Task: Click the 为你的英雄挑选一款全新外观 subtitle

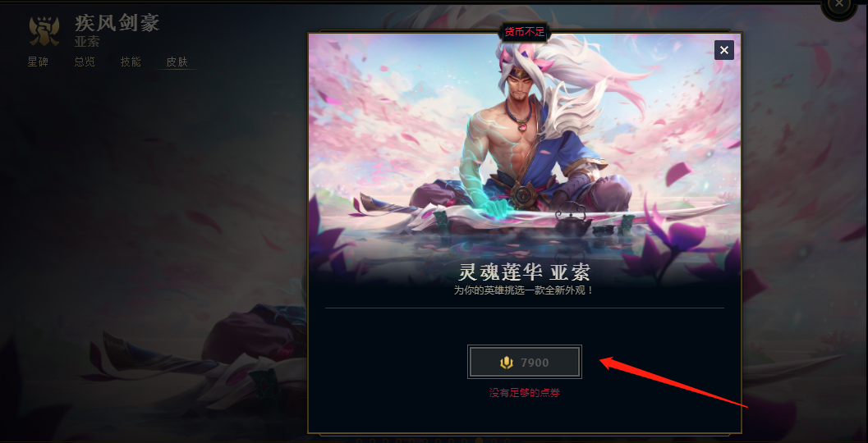Action: (524, 290)
